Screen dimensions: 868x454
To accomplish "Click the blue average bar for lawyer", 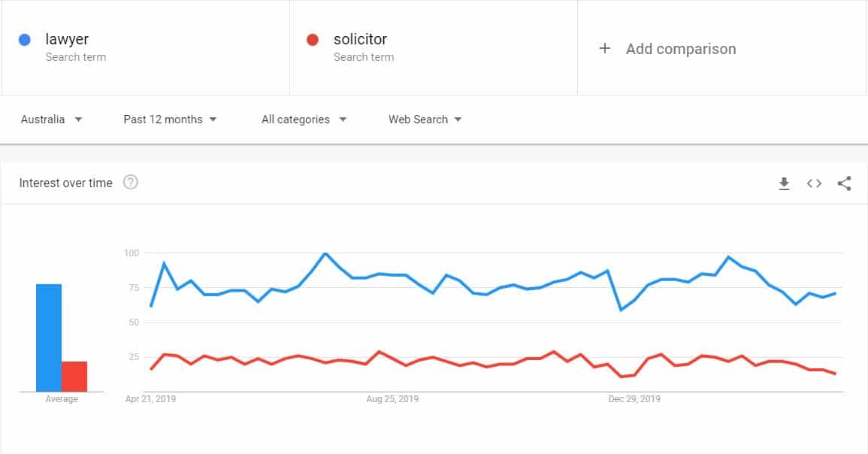I will click(x=49, y=338).
